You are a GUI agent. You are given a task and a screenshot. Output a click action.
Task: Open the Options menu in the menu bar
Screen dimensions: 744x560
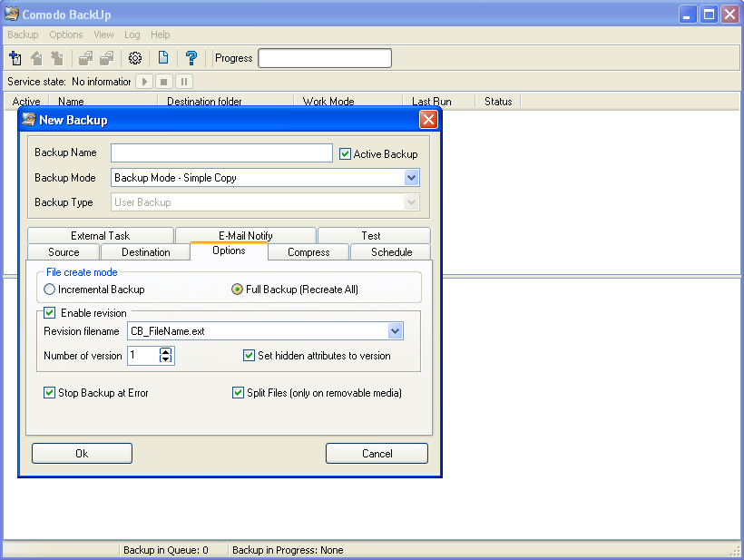coord(66,34)
